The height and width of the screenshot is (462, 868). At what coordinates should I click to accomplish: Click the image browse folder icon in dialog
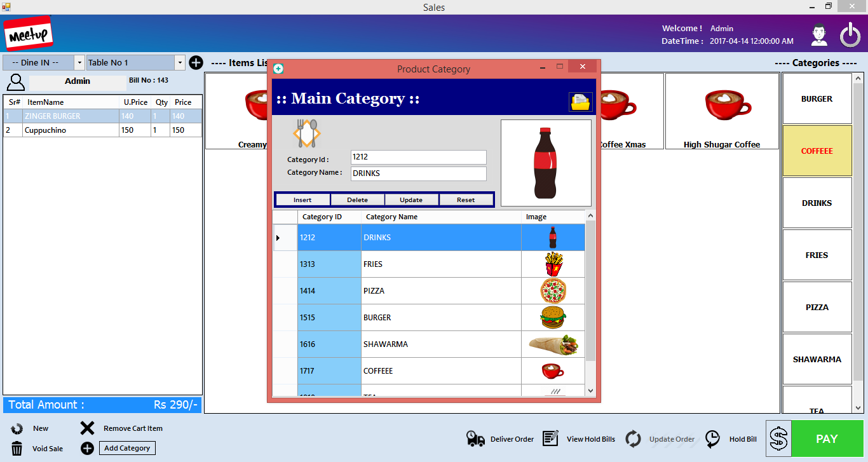[580, 102]
